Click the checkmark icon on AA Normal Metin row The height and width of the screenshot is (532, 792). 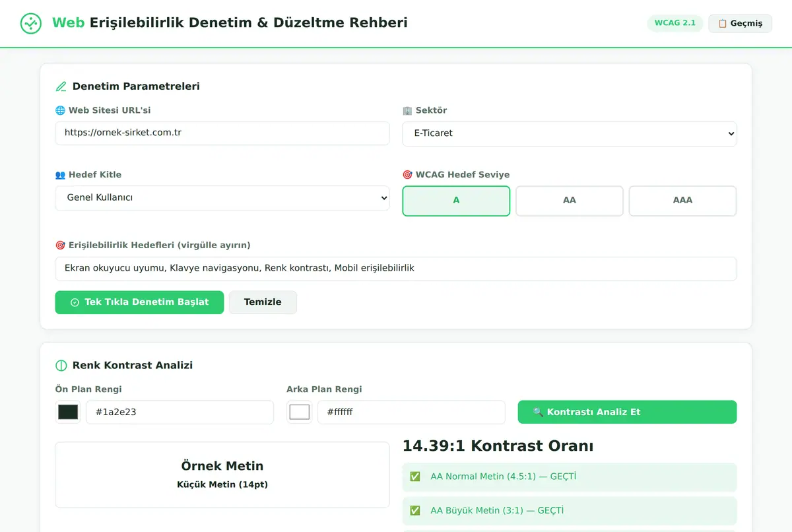[x=415, y=477]
